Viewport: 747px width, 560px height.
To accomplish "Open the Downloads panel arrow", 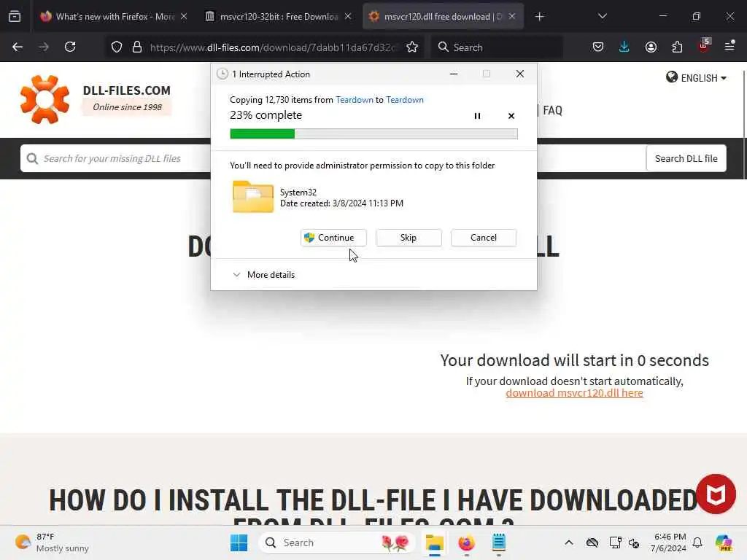I will (624, 47).
